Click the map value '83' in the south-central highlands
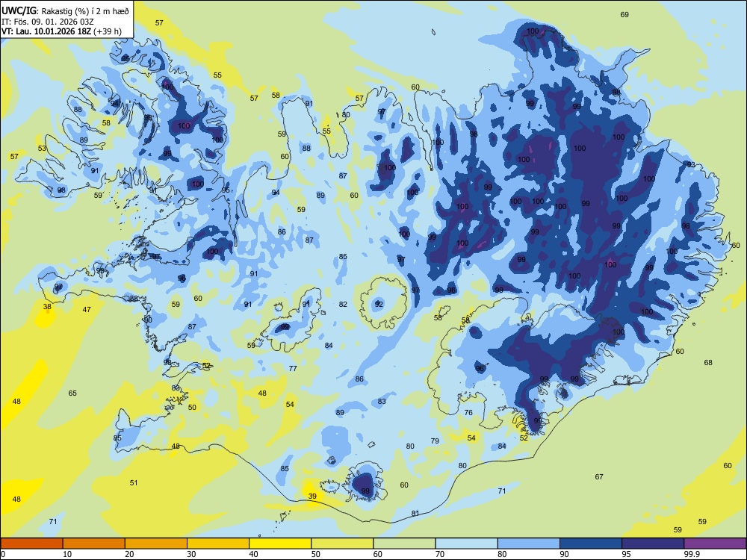The width and height of the screenshot is (747, 560). (382, 402)
